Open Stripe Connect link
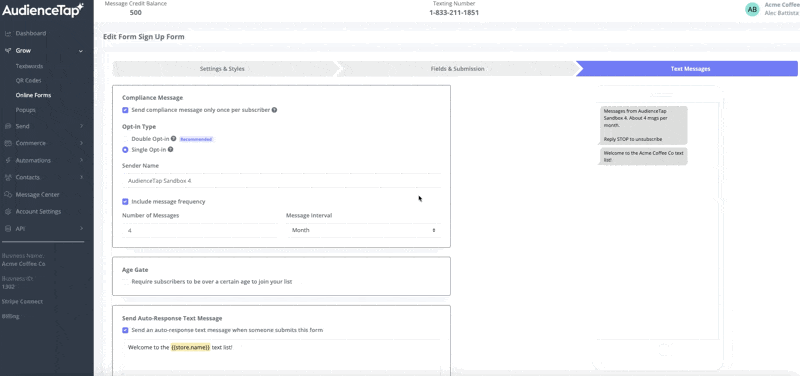 click(22, 302)
